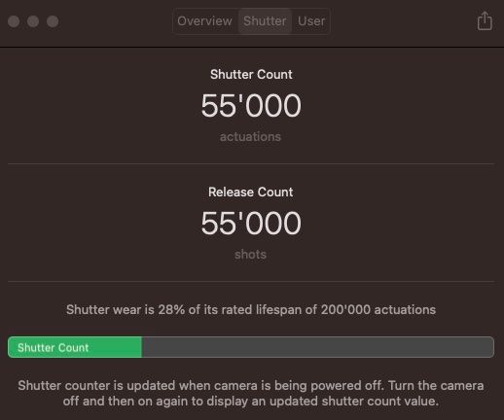
Task: Minimize window with the middle traffic light
Action: point(33,21)
